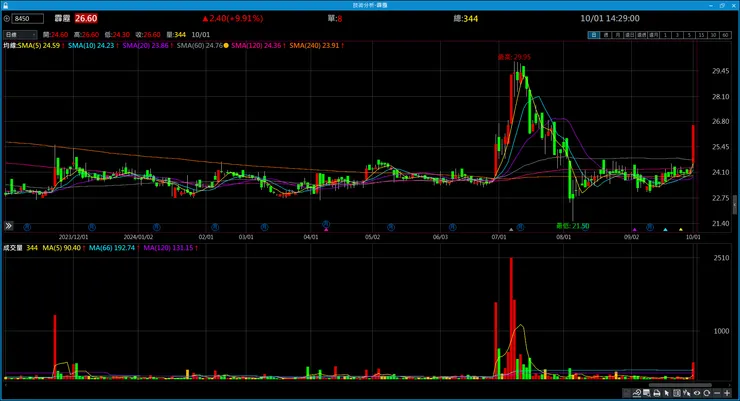Screen dimensions: 740x401
Task: Click the purple triangle marker near 04/01
Action: coord(326,229)
